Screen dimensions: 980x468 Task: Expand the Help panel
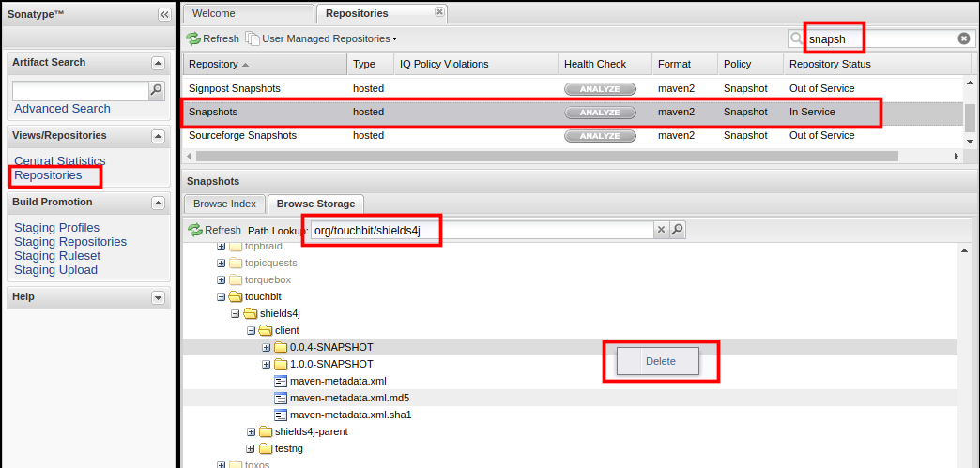pos(158,297)
